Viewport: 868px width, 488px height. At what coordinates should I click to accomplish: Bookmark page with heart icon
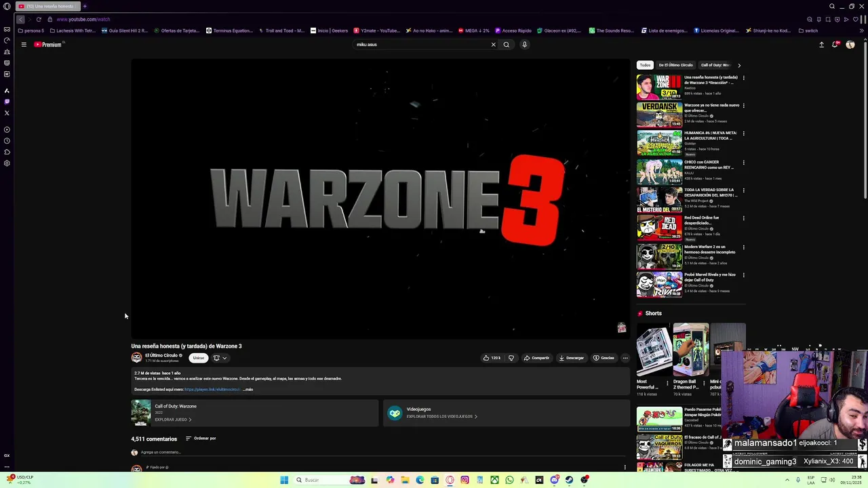click(855, 20)
